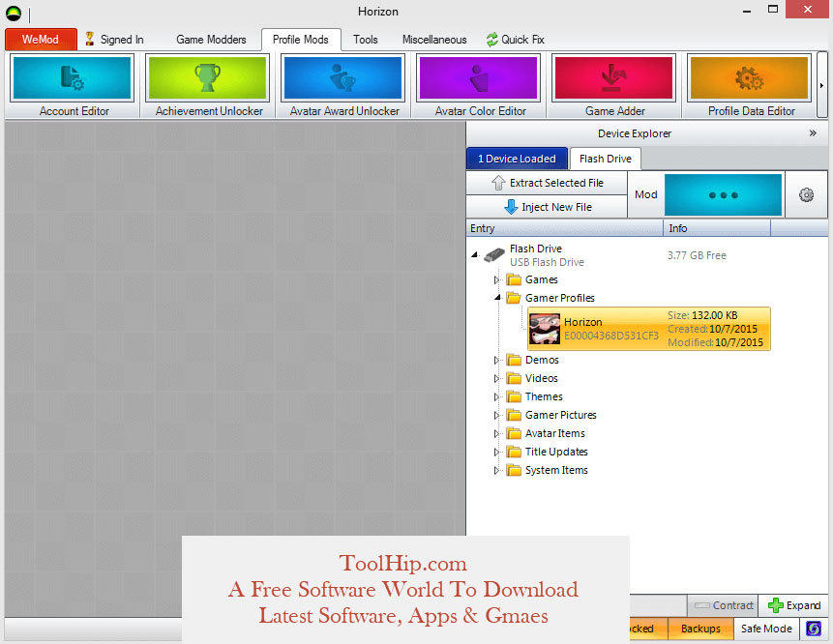
Task: Open the Account Editor tool
Action: tap(73, 85)
